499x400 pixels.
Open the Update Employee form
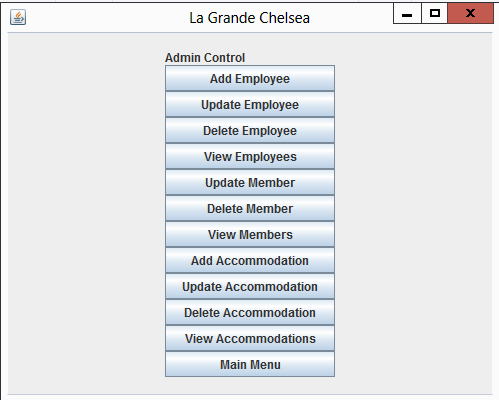pos(250,104)
